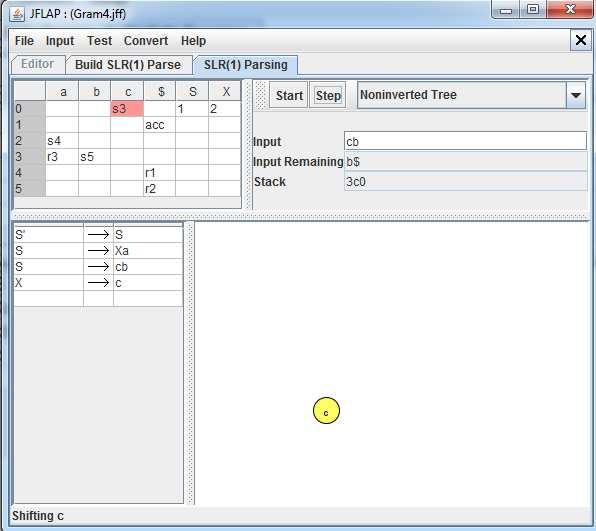Open the Convert menu
Screen dimensions: 596x531
tap(146, 41)
